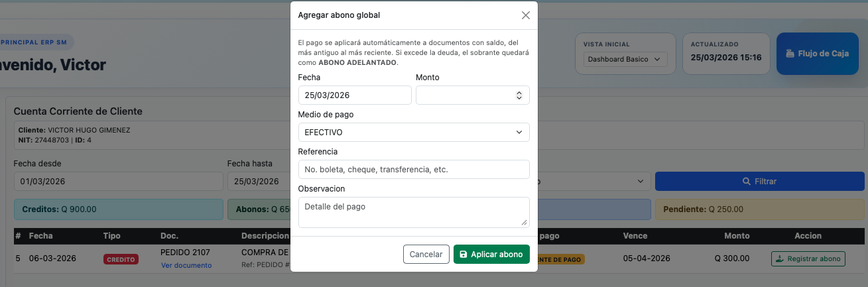Click the Aplicar abono button
Image resolution: width=868 pixels, height=287 pixels.
pos(491,255)
